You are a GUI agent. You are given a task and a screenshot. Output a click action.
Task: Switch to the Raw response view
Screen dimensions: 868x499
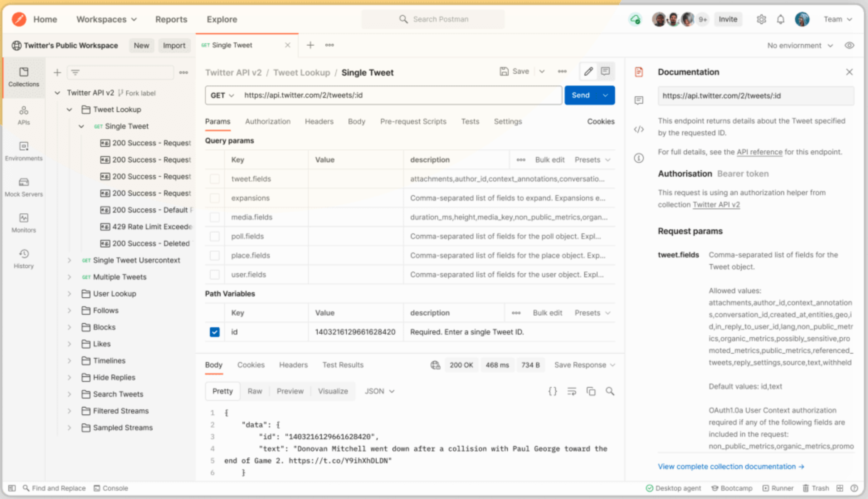(255, 391)
